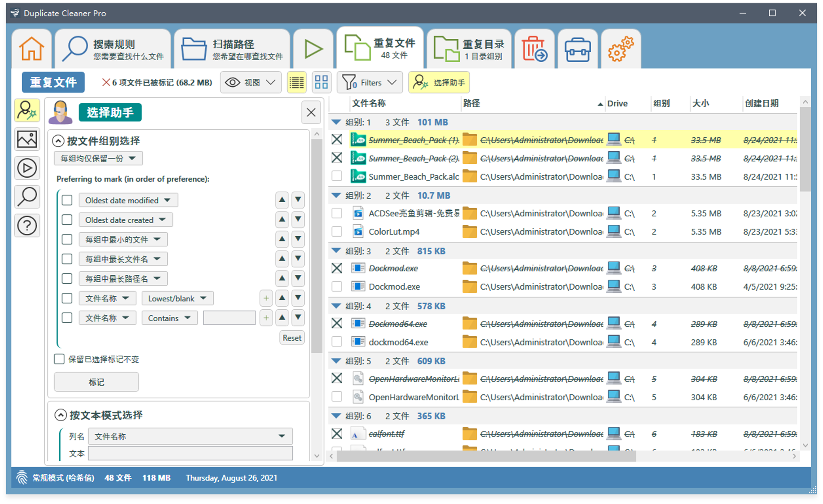Open the toolbox briefcase icon tab
Screen dimensions: 823x504
pyautogui.click(x=578, y=49)
